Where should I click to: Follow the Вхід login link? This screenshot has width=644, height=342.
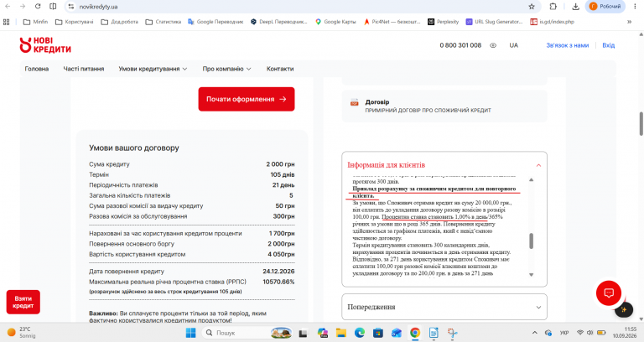(x=608, y=45)
